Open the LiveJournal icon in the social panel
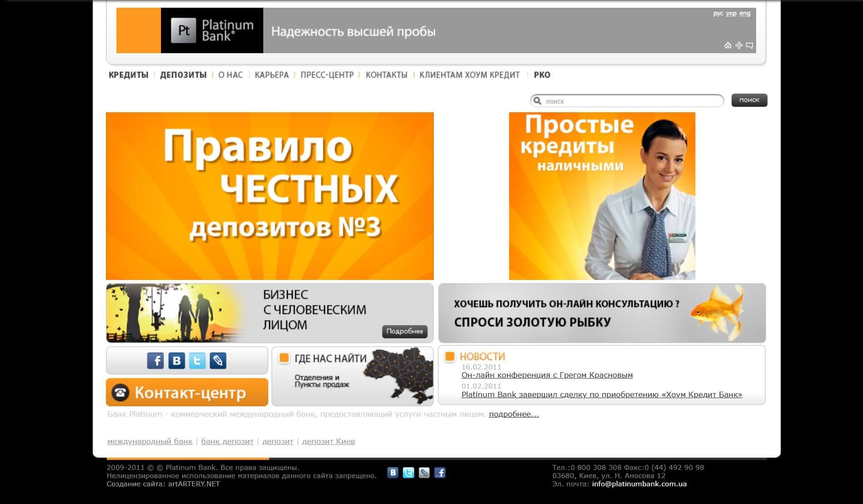 pos(218,360)
